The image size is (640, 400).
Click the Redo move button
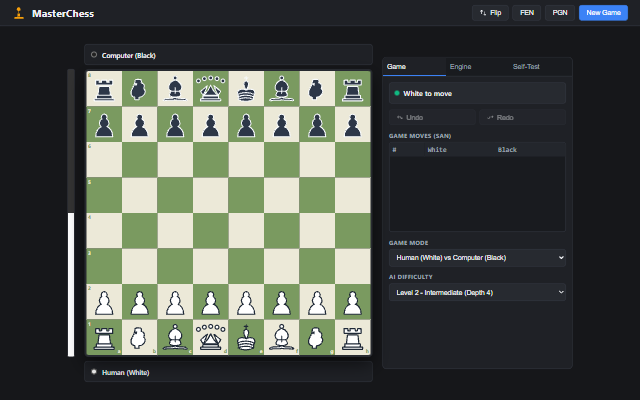522,117
